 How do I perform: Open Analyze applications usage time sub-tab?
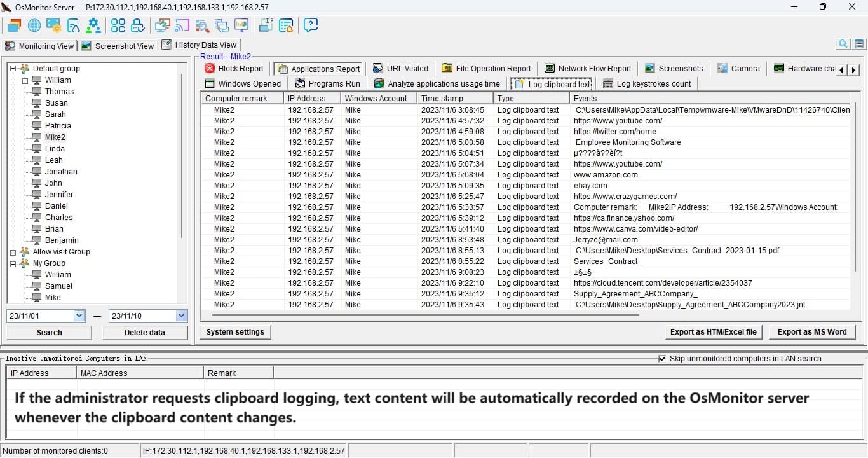[x=437, y=84]
